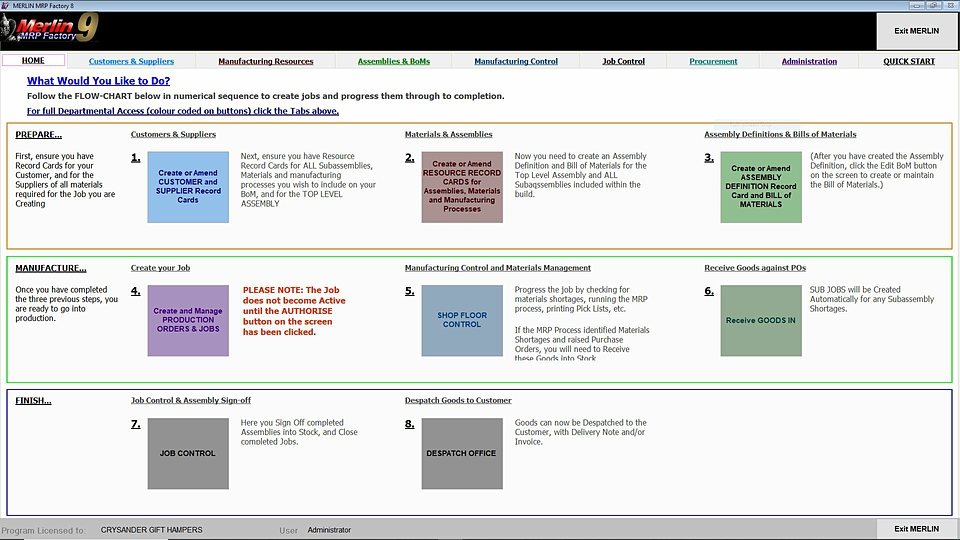
Task: Click the top-right Exit MERLIN button
Action: point(916,31)
